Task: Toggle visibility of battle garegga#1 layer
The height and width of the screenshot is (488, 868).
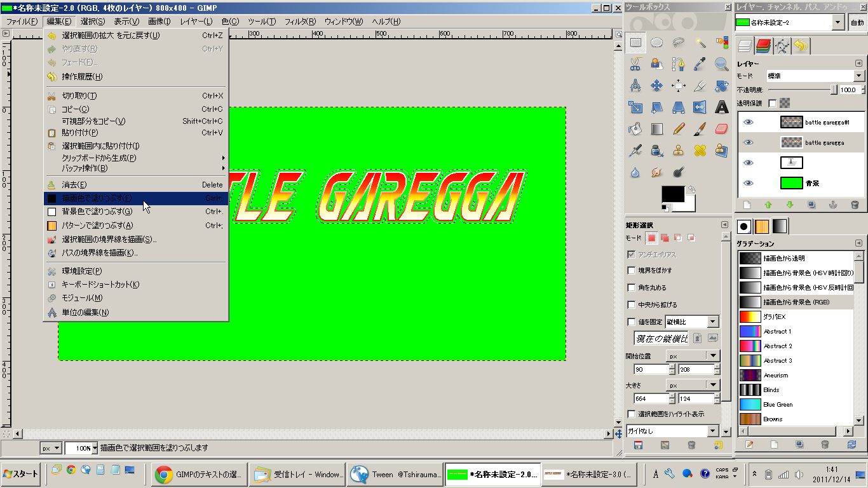Action: click(x=748, y=123)
